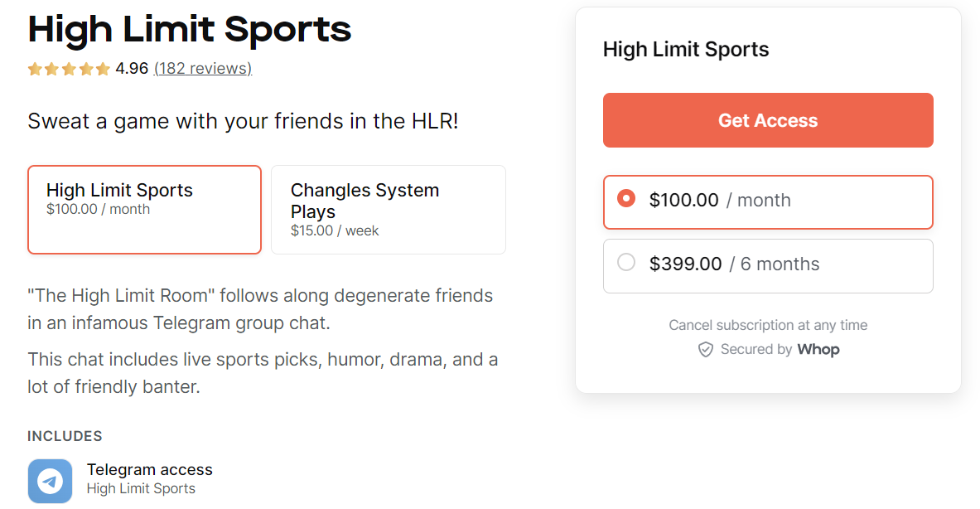Open the 182 reviews link
Screen dimensions: 980x509
click(x=202, y=68)
